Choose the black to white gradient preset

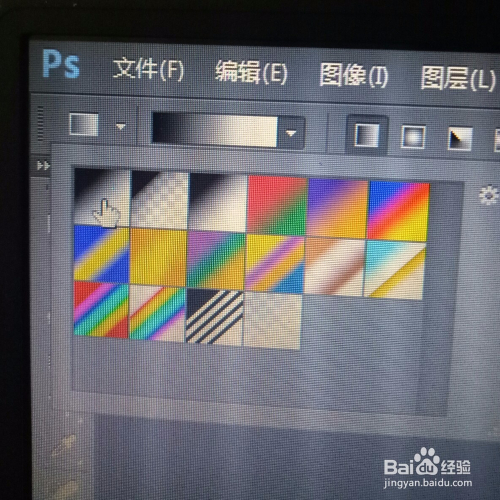[x=218, y=203]
